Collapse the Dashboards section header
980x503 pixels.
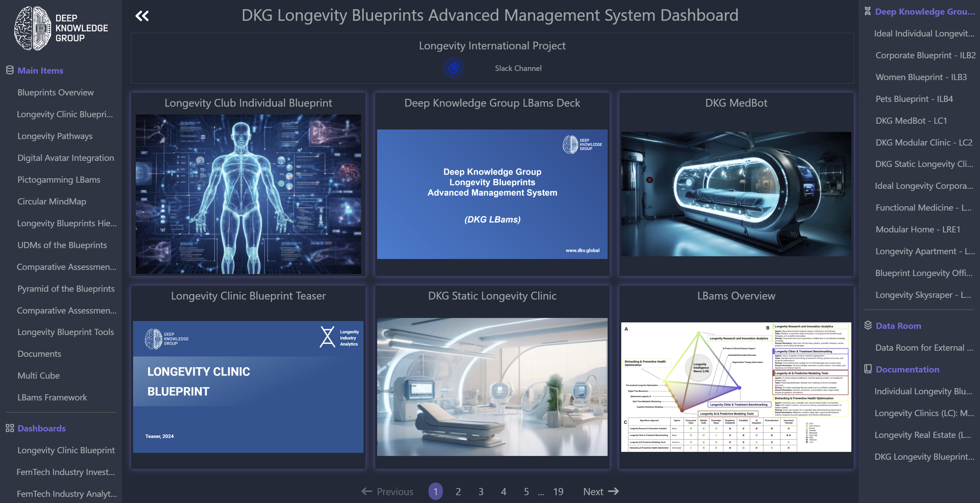pos(42,428)
